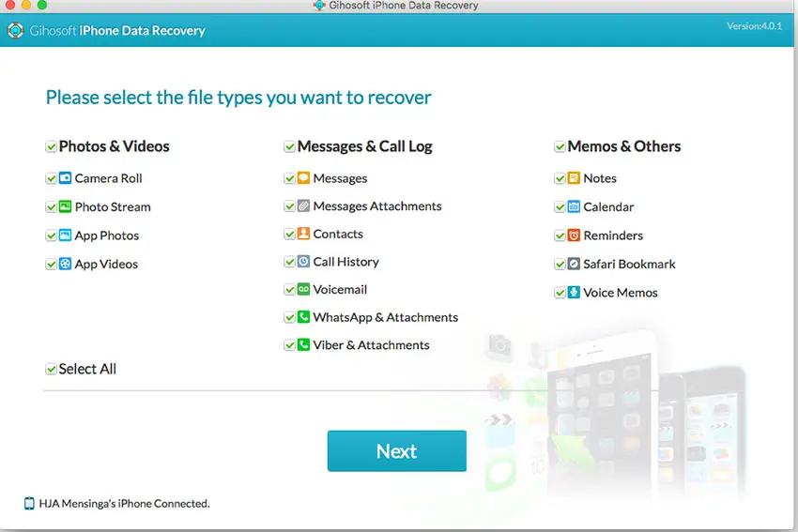This screenshot has width=798, height=532.
Task: Toggle the Select All checkbox
Action: coord(51,370)
